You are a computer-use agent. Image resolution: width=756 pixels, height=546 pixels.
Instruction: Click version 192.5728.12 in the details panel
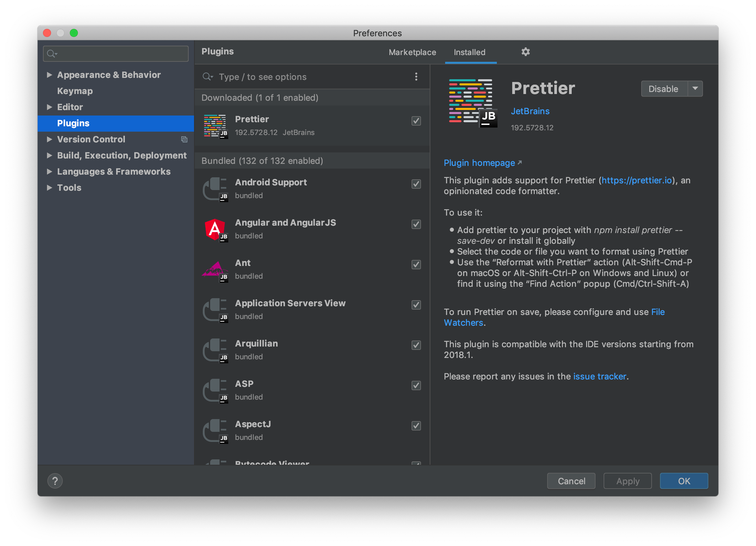pos(532,128)
